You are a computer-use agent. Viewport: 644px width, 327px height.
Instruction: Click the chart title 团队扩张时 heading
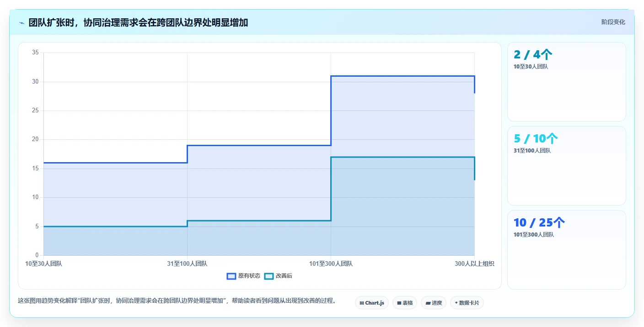coord(138,22)
